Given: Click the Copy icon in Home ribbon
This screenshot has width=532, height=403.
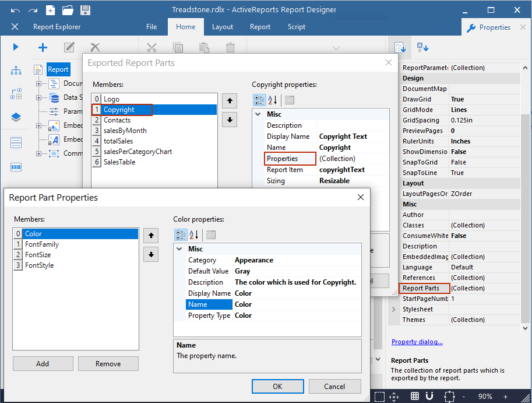Looking at the screenshot, I should [x=178, y=47].
